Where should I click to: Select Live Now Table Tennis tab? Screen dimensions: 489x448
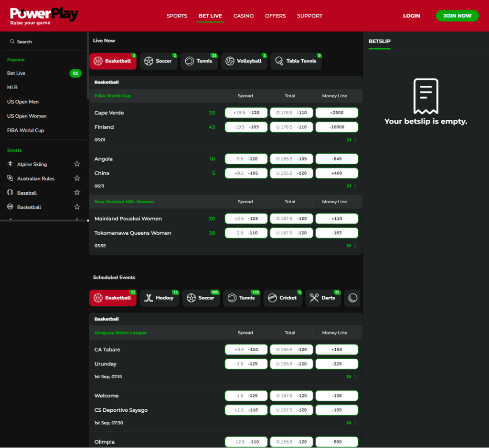pyautogui.click(x=296, y=61)
